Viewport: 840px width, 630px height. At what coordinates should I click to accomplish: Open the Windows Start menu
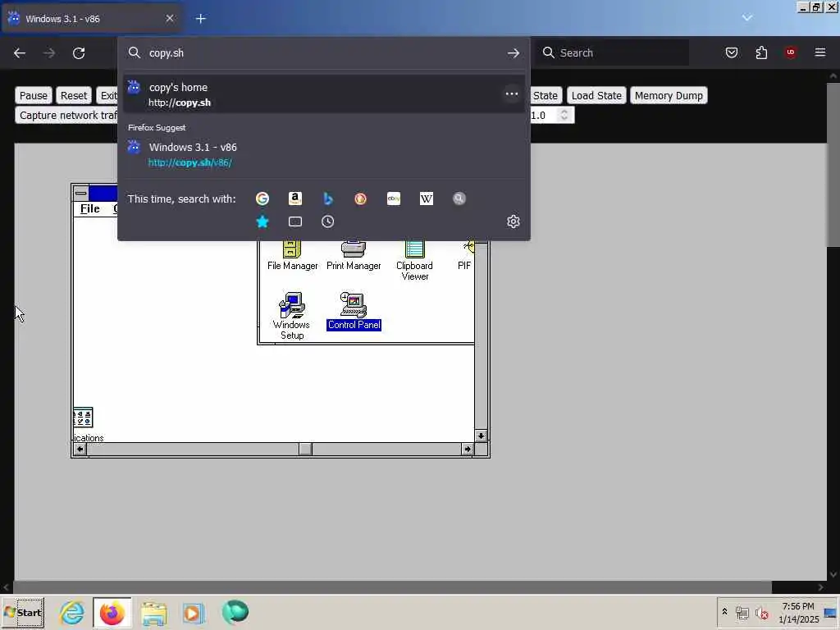22,613
